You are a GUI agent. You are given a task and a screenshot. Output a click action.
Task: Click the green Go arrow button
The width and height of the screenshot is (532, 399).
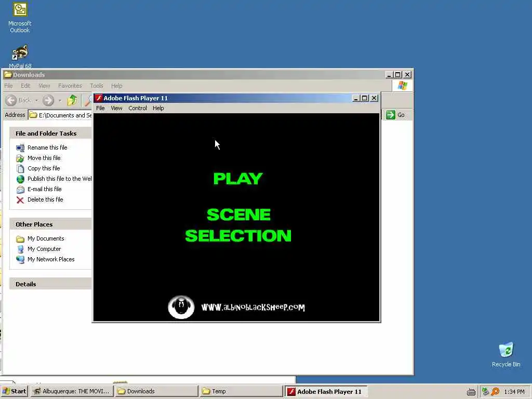tap(391, 115)
